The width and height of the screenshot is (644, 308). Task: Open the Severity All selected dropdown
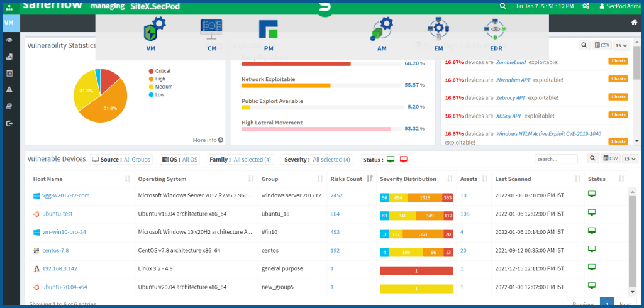(331, 160)
